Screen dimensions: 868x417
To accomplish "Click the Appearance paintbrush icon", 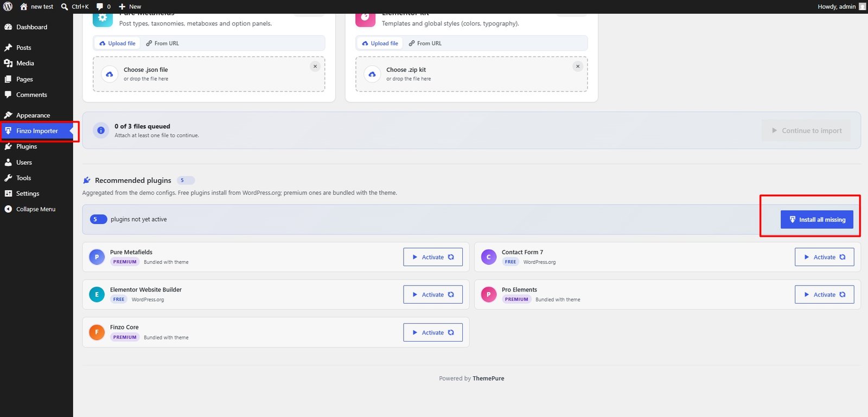I will [8, 116].
